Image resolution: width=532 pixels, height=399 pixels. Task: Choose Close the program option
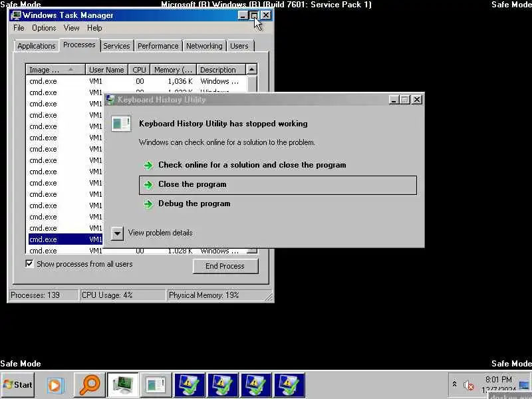coord(278,185)
